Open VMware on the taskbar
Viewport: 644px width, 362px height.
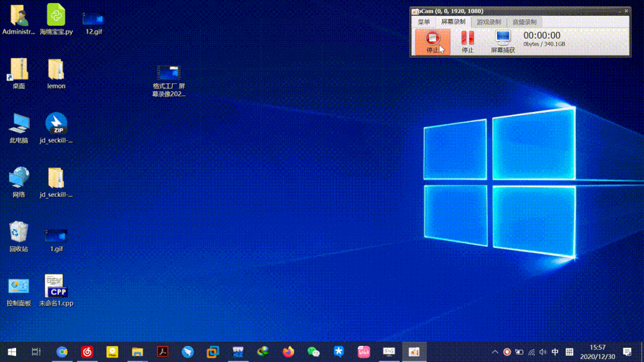click(x=212, y=352)
